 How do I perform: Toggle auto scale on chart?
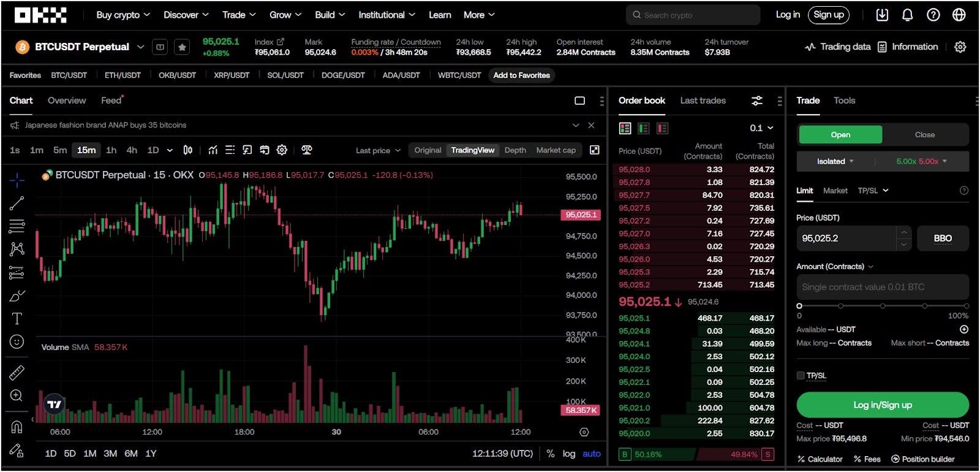(x=592, y=454)
